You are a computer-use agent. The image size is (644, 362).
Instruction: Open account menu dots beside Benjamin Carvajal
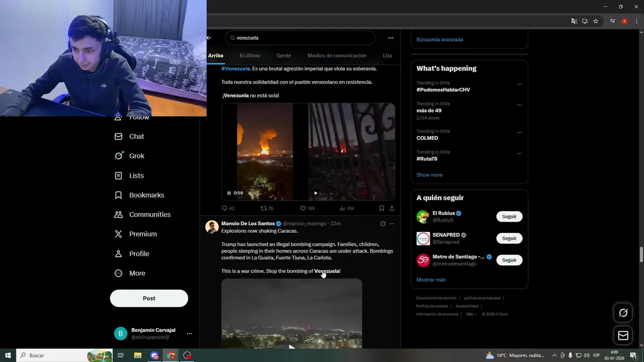tap(189, 333)
